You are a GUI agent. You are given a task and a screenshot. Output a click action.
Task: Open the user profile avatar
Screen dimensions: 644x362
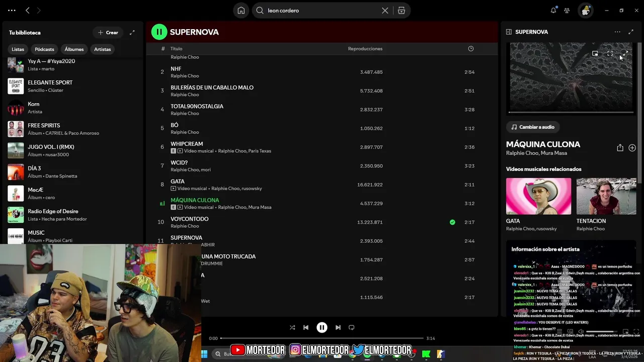click(x=585, y=11)
